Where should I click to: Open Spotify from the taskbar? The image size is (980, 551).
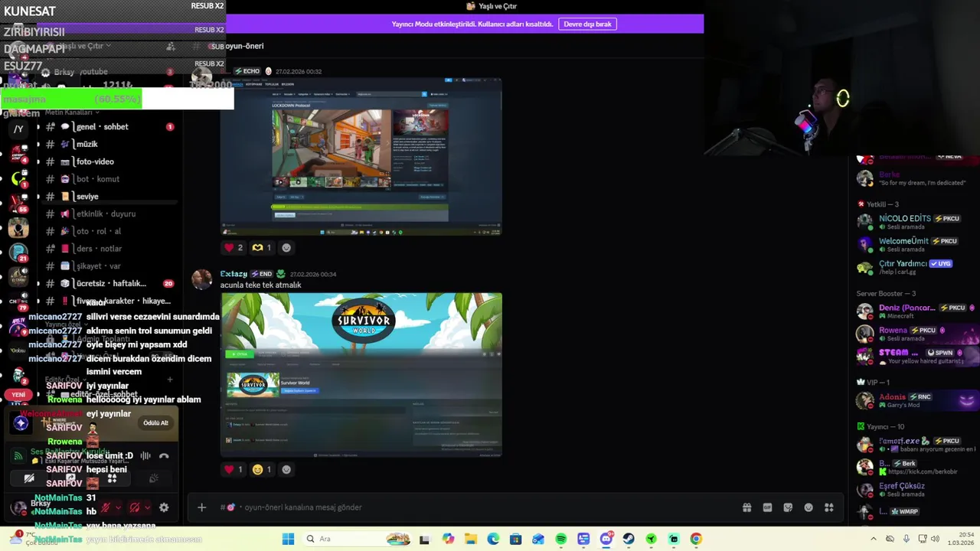561,539
